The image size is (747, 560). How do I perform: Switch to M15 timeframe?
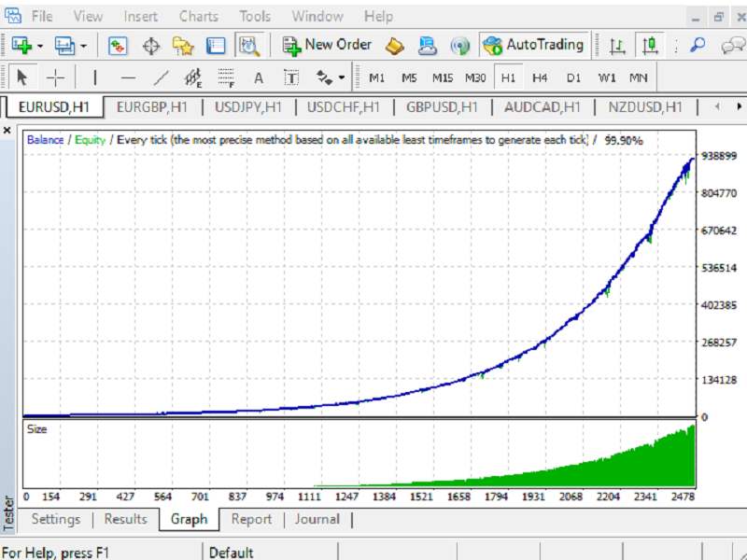point(442,77)
